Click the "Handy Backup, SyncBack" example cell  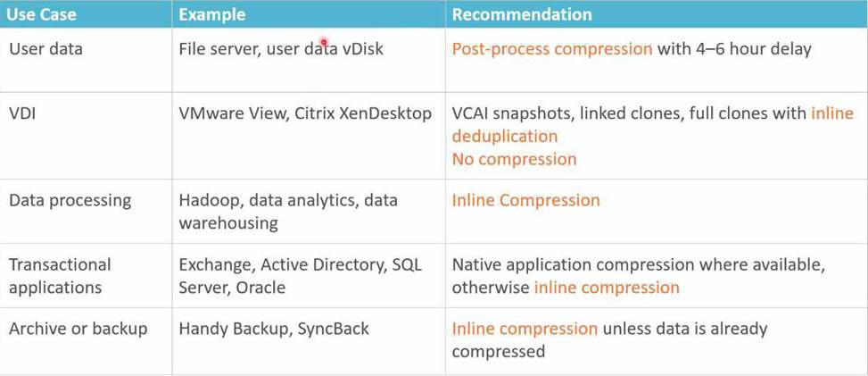point(274,329)
